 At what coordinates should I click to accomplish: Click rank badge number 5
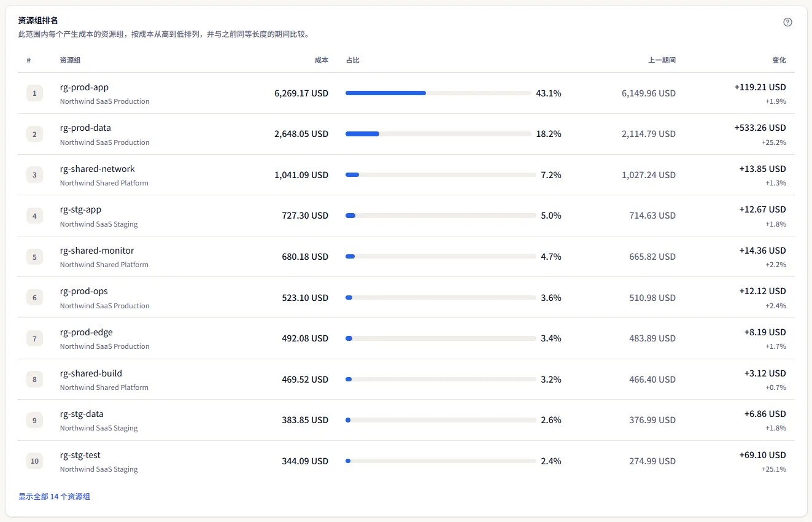click(x=34, y=257)
